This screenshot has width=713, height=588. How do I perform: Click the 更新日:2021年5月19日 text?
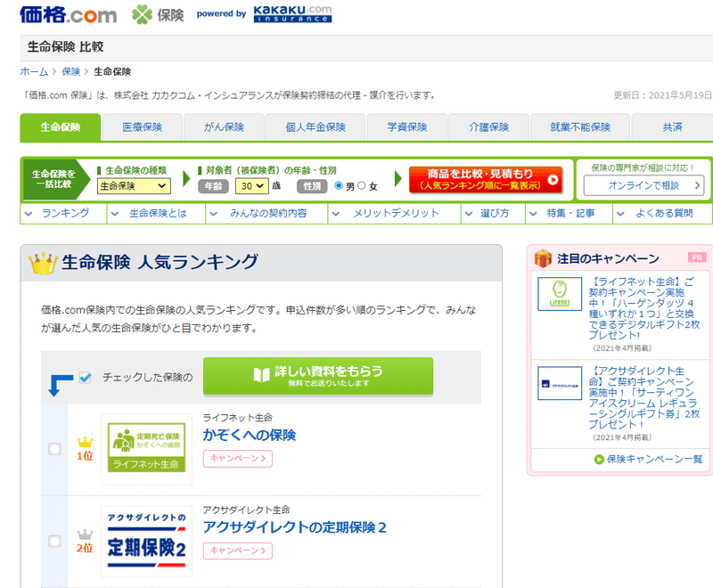point(662,95)
